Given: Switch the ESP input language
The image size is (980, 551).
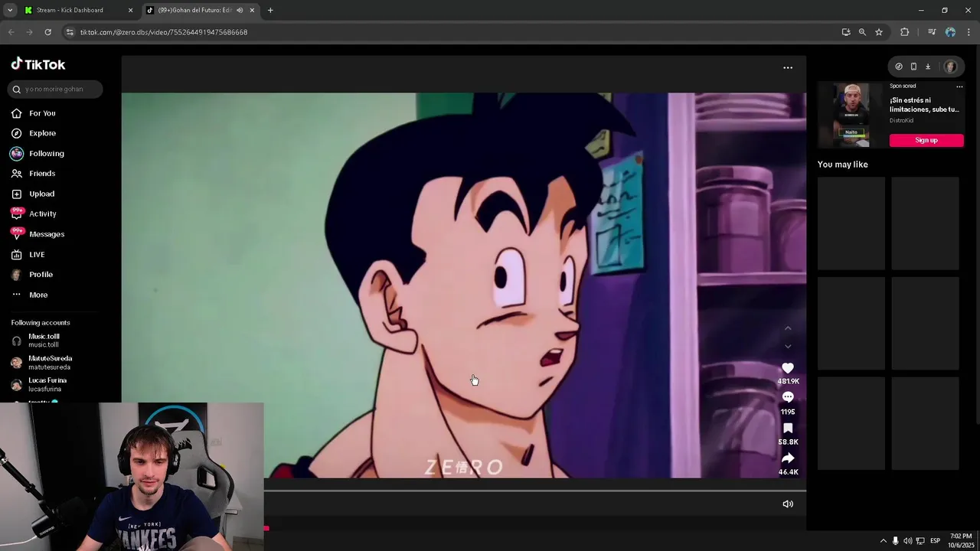Looking at the screenshot, I should [935, 540].
